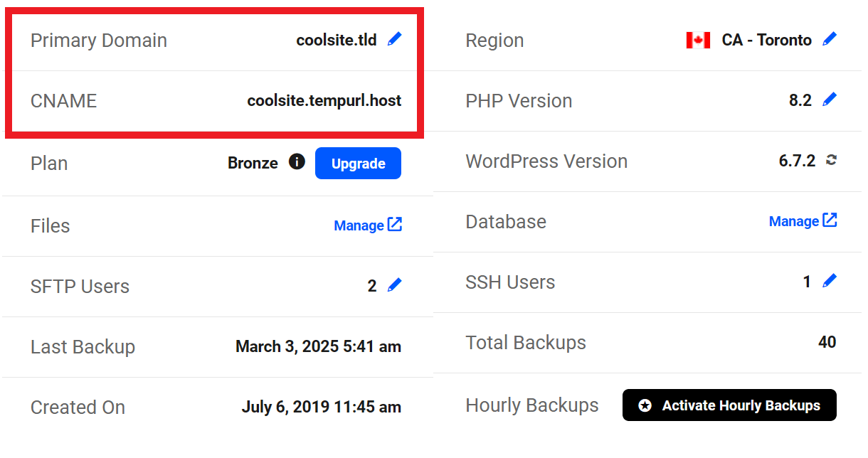
Task: Click the Last Backup label
Action: click(x=83, y=347)
